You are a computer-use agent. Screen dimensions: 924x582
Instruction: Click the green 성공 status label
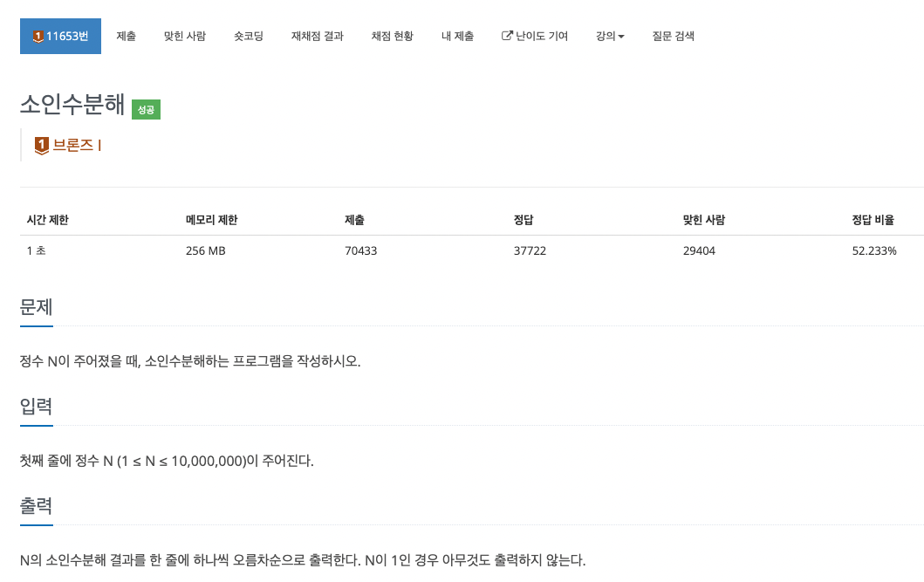[x=146, y=110]
